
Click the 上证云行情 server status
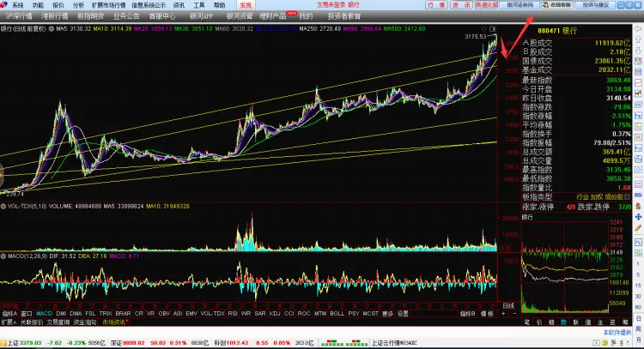pyautogui.click(x=394, y=343)
